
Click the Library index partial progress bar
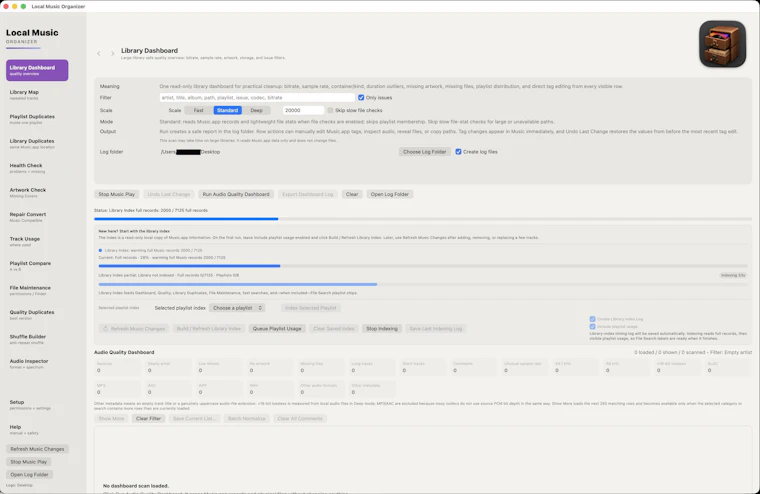pos(423,284)
